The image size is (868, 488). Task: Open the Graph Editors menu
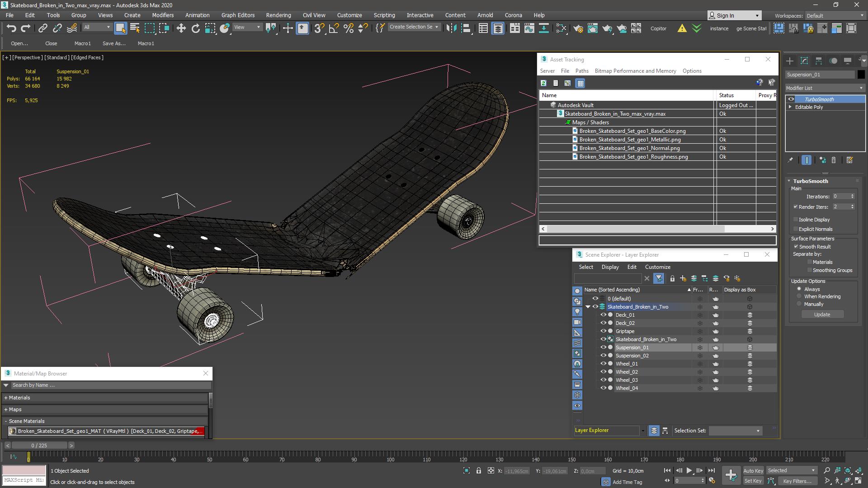(x=238, y=15)
